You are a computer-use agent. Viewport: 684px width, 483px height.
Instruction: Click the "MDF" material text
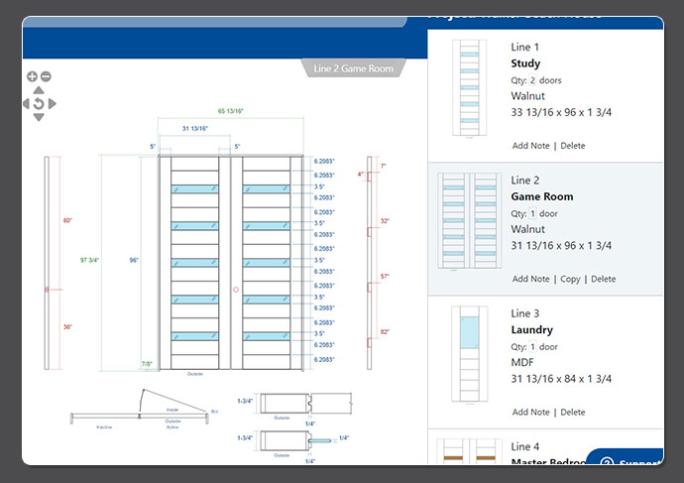[522, 362]
